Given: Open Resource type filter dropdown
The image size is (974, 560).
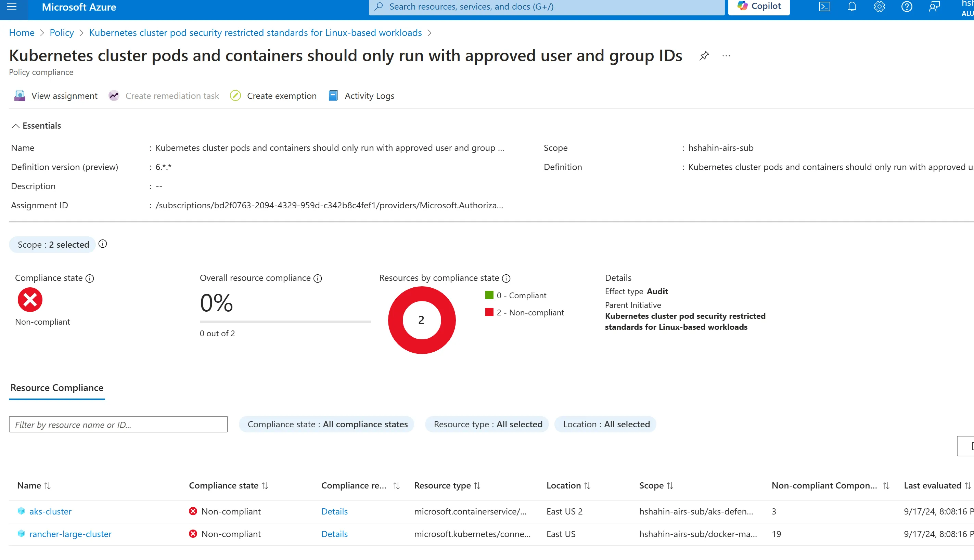Looking at the screenshot, I should 487,424.
